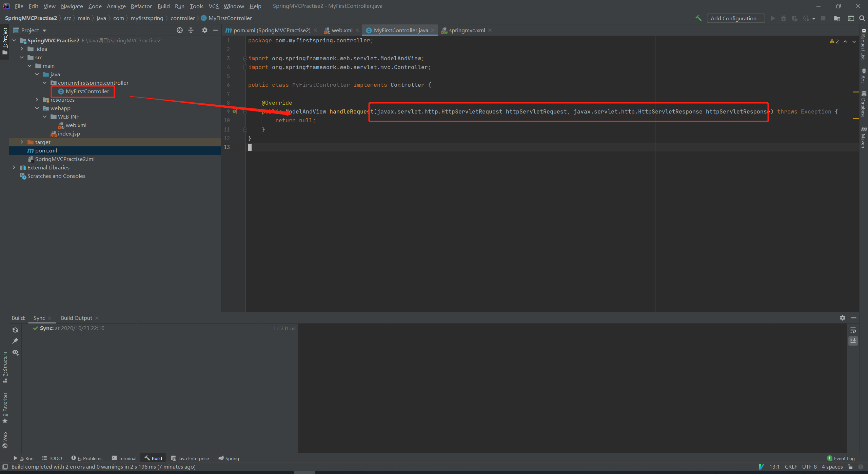Select web.xml in the project tree
Image resolution: width=868 pixels, height=474 pixels.
coord(76,125)
